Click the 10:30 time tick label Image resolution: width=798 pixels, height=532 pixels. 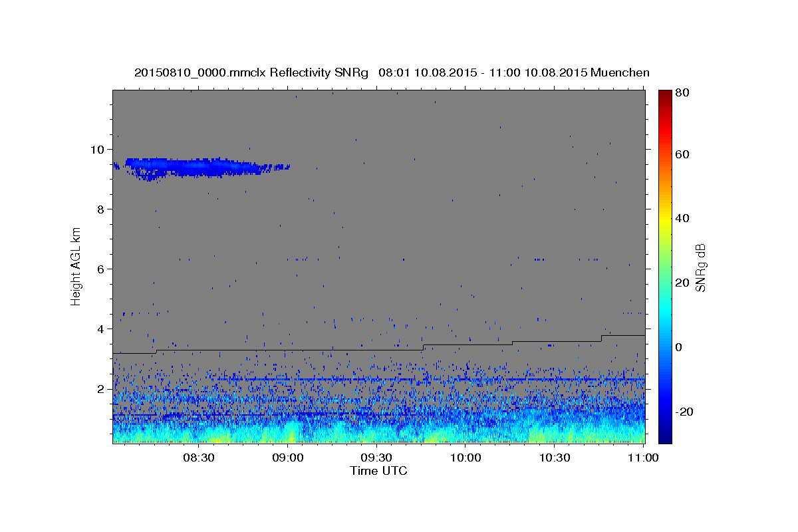[x=555, y=458]
